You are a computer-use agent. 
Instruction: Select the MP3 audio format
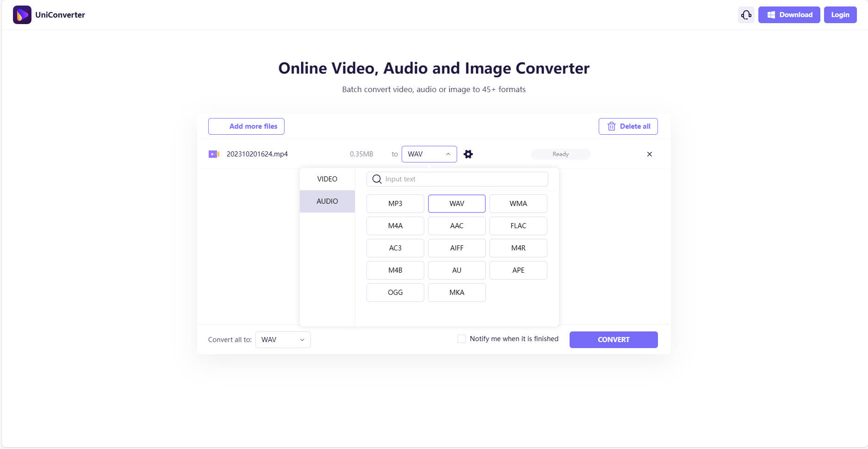pyautogui.click(x=395, y=203)
